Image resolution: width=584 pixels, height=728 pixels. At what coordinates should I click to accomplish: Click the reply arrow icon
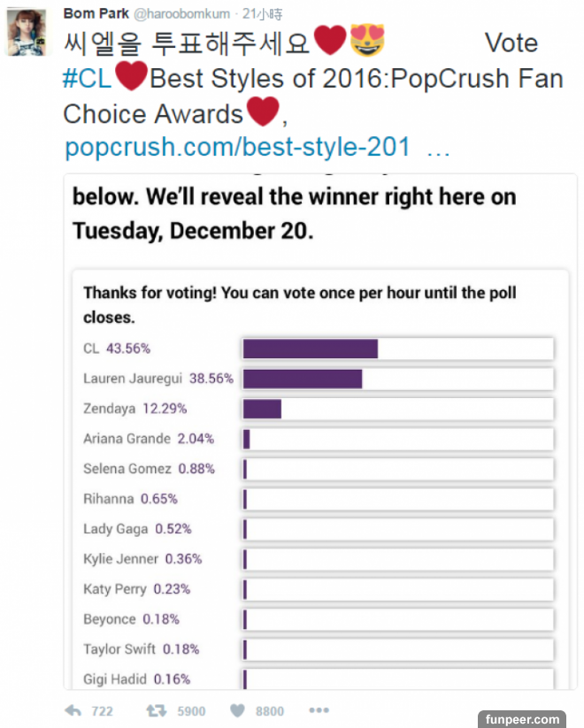click(x=73, y=710)
